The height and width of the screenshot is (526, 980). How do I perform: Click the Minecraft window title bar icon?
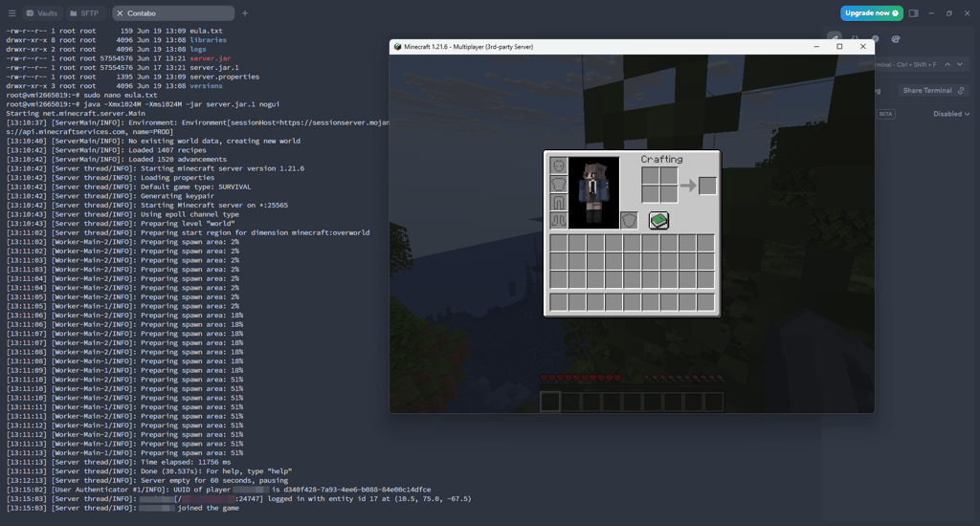pyautogui.click(x=397, y=47)
